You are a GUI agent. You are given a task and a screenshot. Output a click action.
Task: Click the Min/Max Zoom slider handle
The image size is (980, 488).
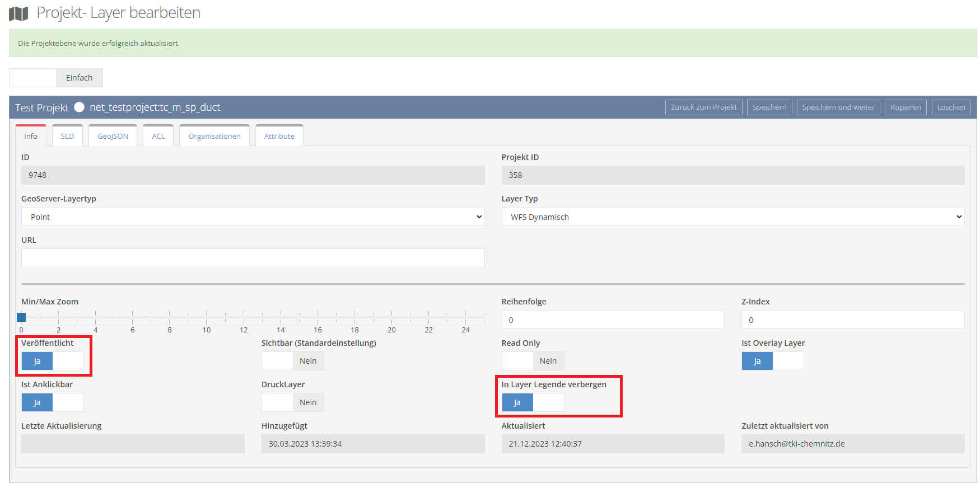click(x=21, y=317)
